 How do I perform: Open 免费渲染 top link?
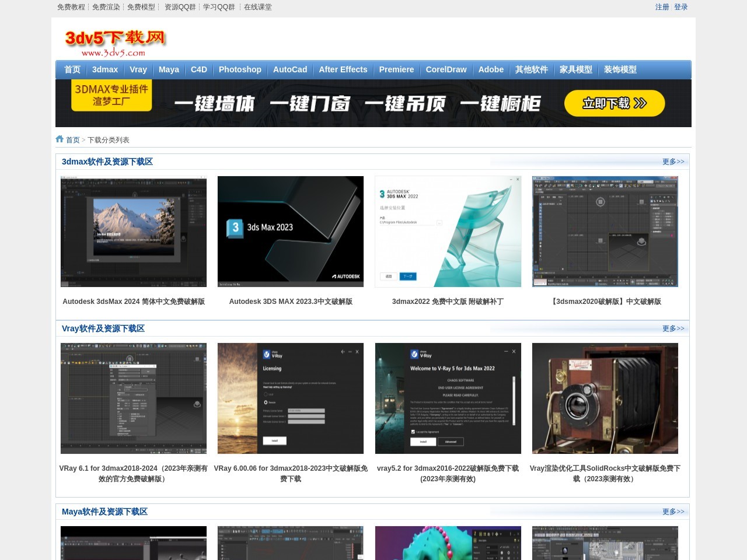click(106, 7)
